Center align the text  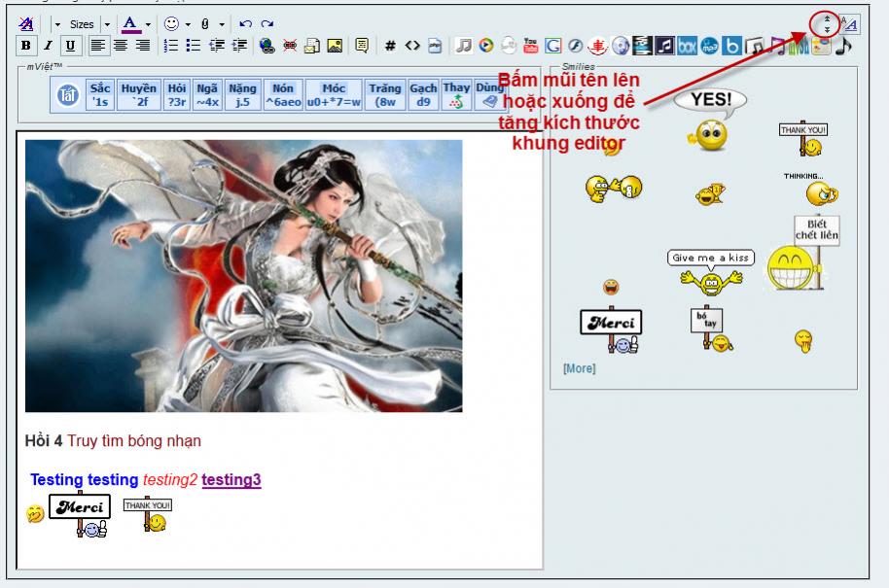coord(121,45)
